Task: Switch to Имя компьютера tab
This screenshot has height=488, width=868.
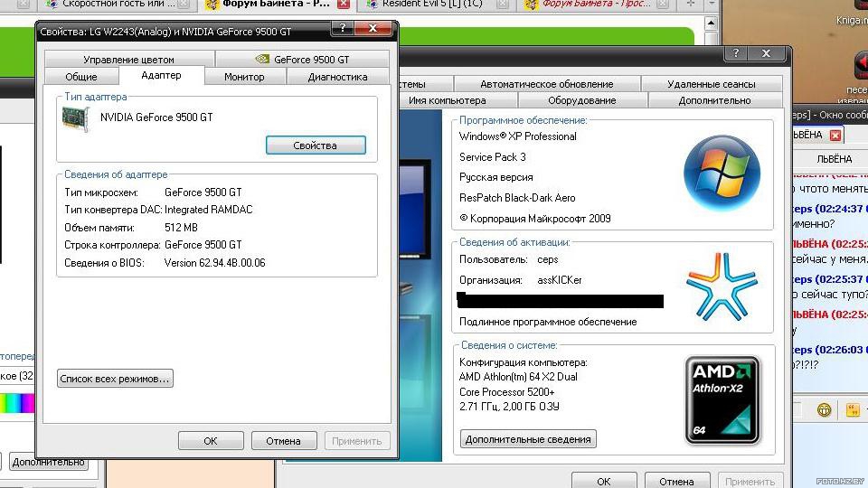Action: 448,100
